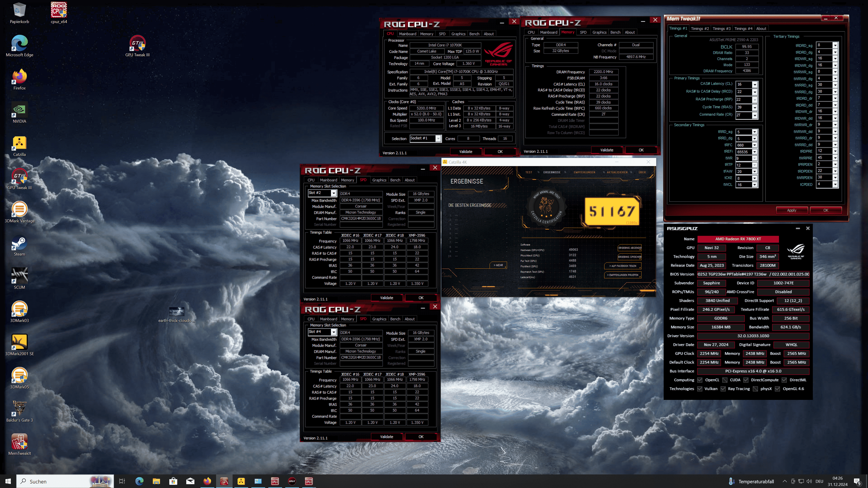
Task: Open Mainboard tab in the CPU-Z CPU window
Action: click(407, 34)
